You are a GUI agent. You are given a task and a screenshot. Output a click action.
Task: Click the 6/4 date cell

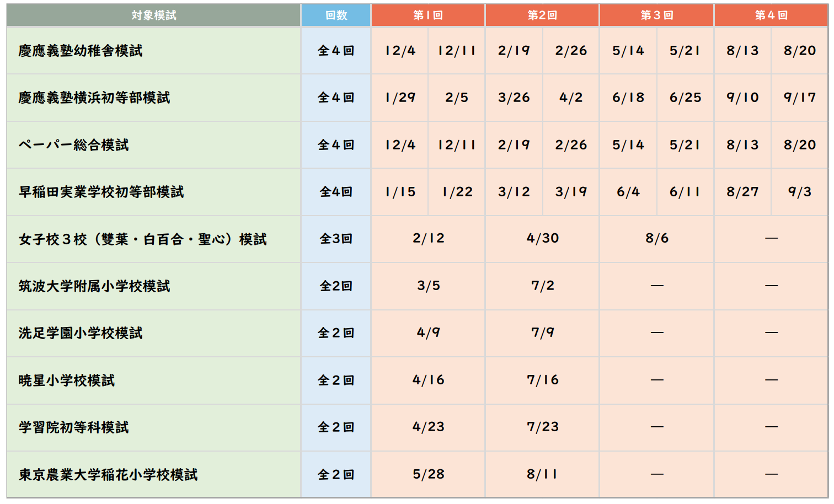coord(628,192)
